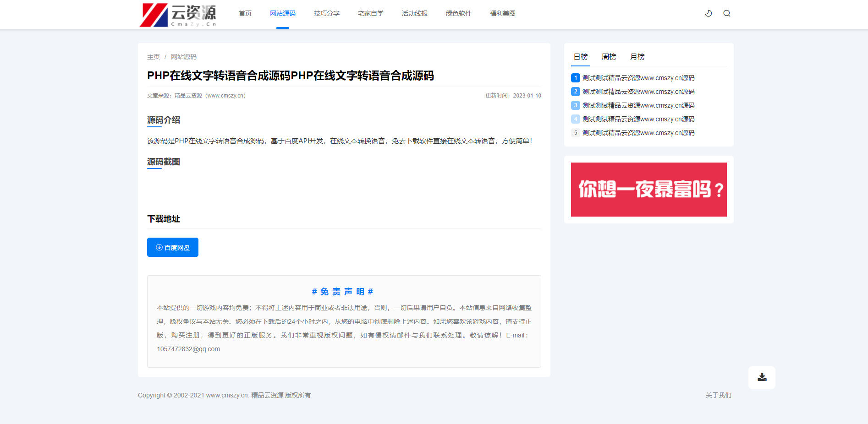
Task: Click the rank 4 badge in list
Action: pos(576,119)
